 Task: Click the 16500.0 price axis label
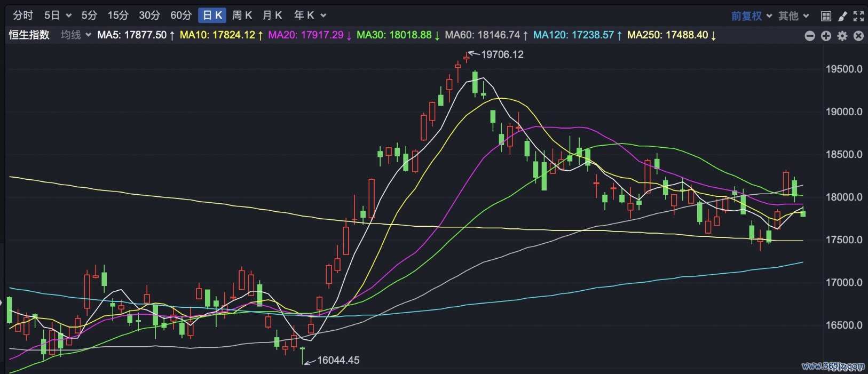844,325
